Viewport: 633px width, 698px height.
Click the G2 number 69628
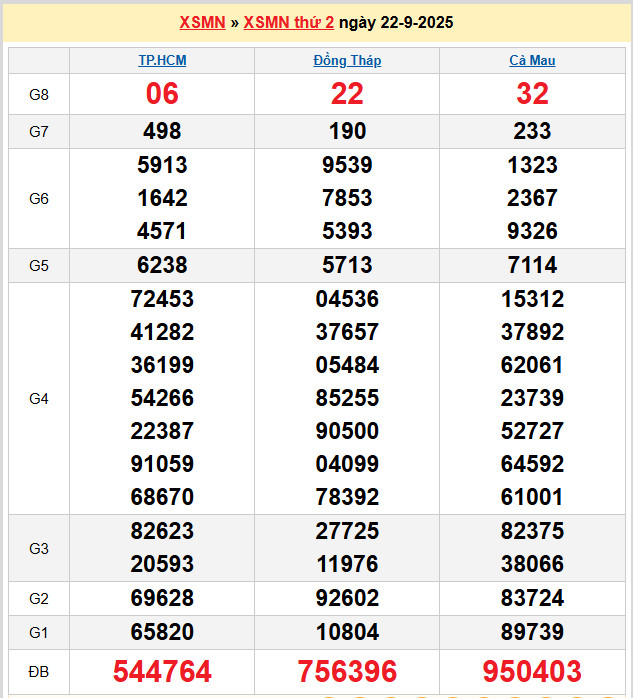(x=162, y=598)
